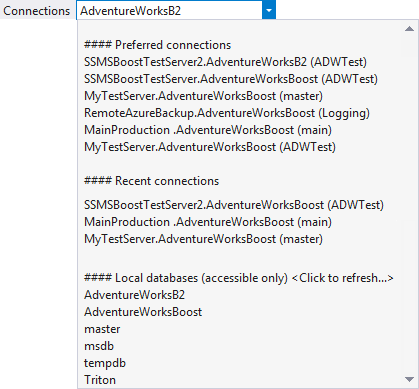
Task: Click the Preferred connections header
Action: pyautogui.click(x=157, y=45)
